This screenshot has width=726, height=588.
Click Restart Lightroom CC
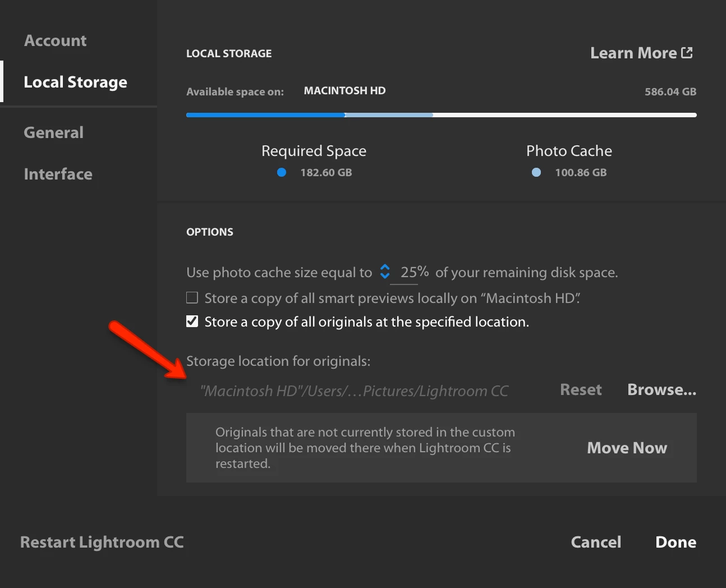[x=102, y=542]
